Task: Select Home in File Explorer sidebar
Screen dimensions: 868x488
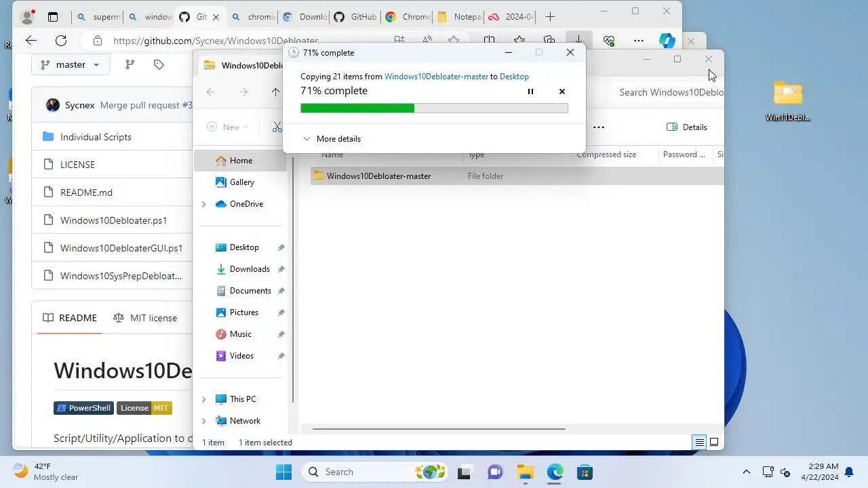Action: click(x=241, y=161)
